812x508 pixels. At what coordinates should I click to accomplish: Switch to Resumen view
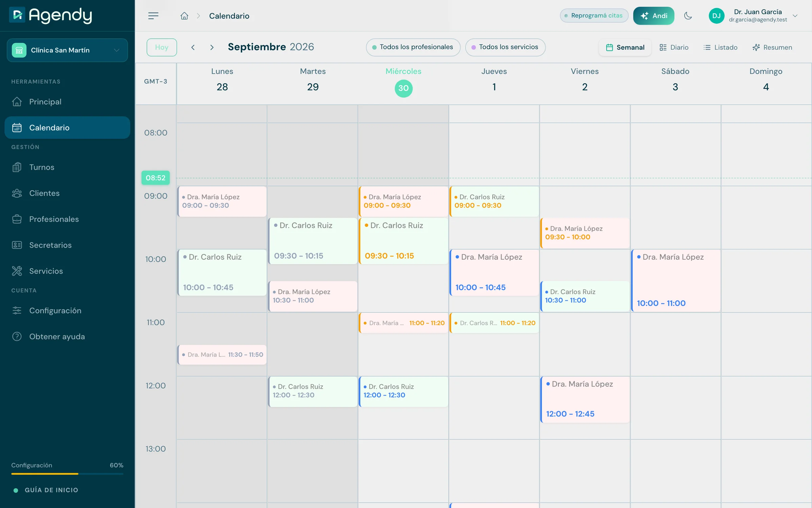[x=772, y=47]
